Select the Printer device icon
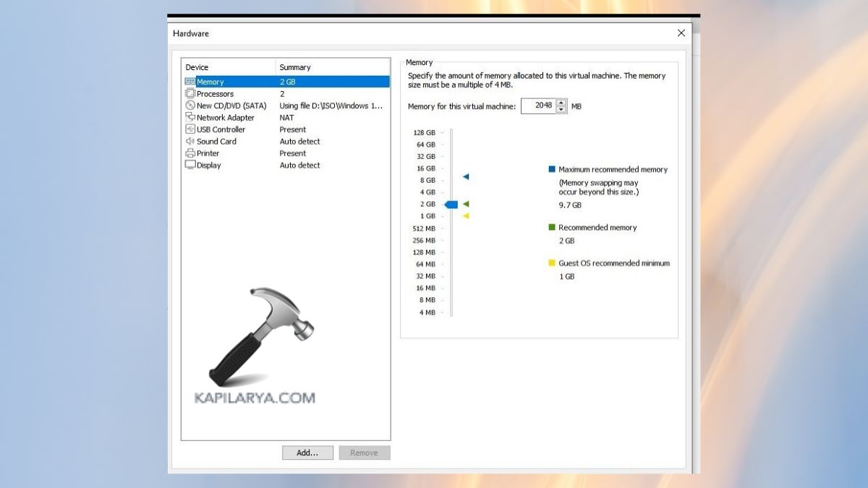 190,153
